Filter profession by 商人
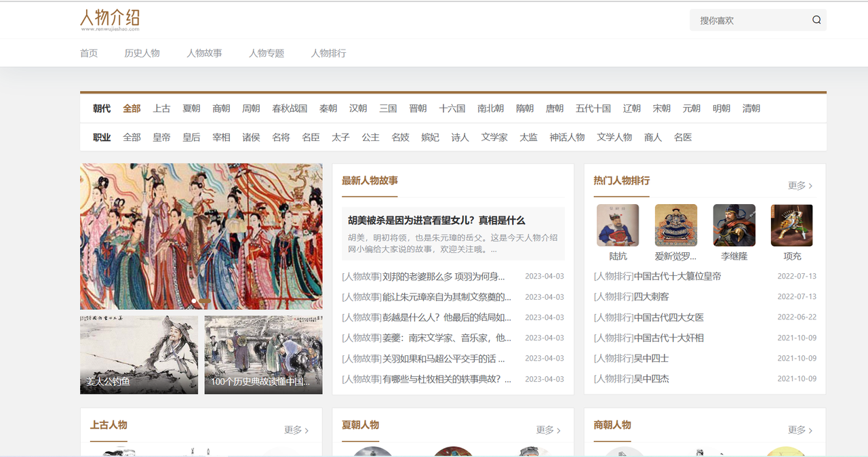This screenshot has height=457, width=868. pos(653,137)
